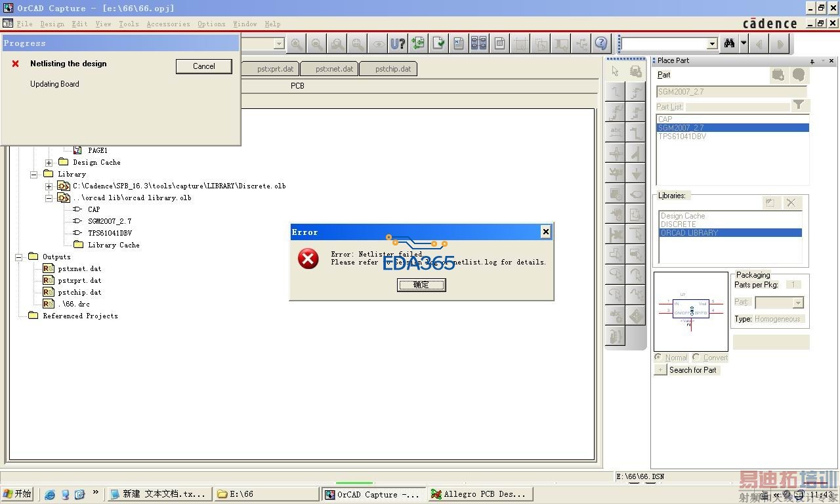Viewport: 840px width, 504px height.
Task: Click the Place Part tool in palette
Action: (636, 71)
